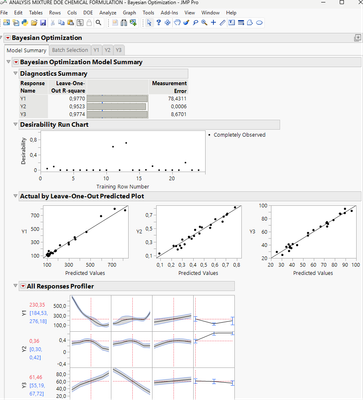Collapse the Desirability Run Chart section

point(15,124)
